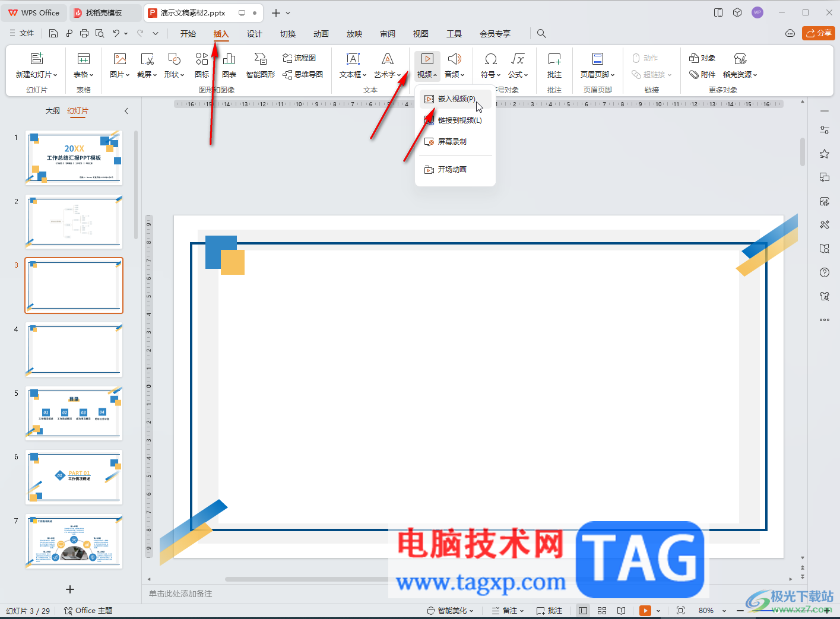Open the 切换 transitions tab

click(288, 34)
